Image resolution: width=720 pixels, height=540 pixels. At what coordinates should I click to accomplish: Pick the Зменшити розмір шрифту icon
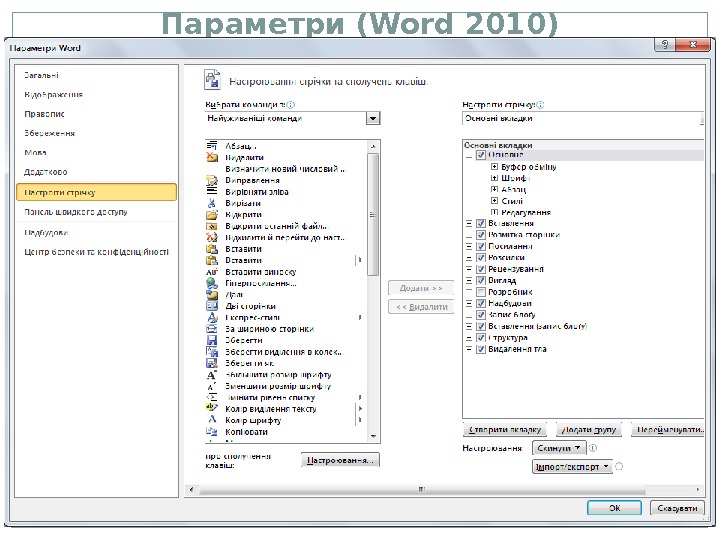coord(212,386)
